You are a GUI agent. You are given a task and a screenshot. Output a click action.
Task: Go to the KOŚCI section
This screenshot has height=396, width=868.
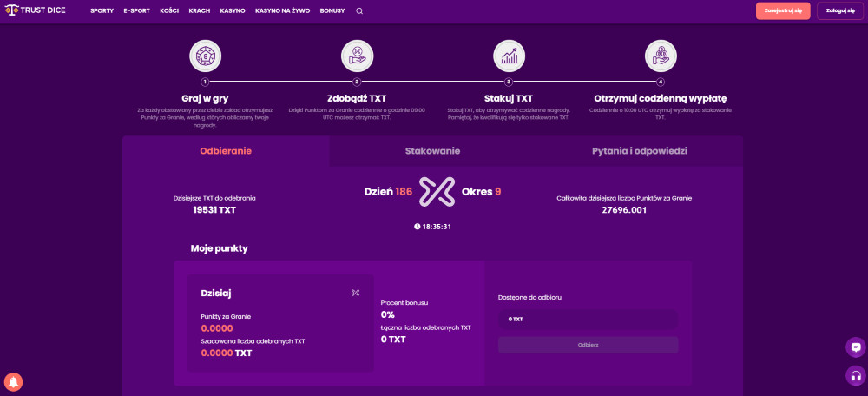169,11
